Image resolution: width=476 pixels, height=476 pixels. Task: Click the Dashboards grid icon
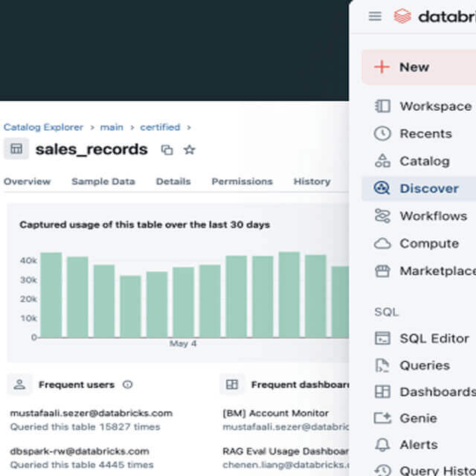click(382, 392)
